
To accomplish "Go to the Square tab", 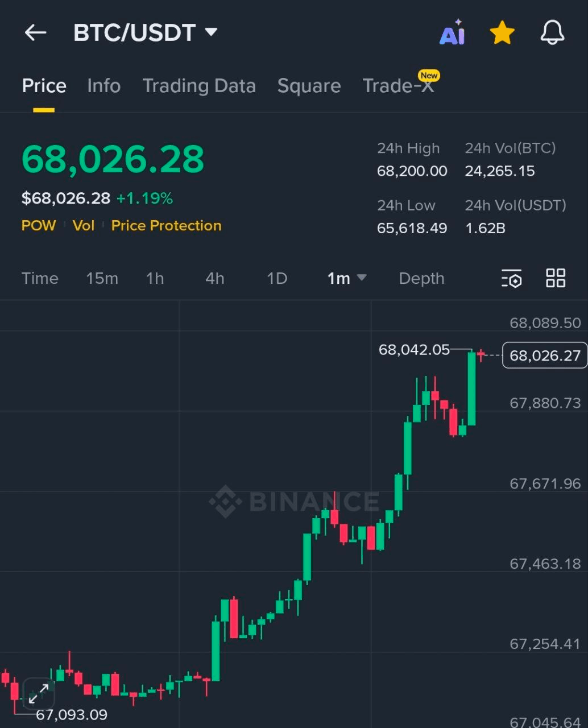I will pos(309,86).
